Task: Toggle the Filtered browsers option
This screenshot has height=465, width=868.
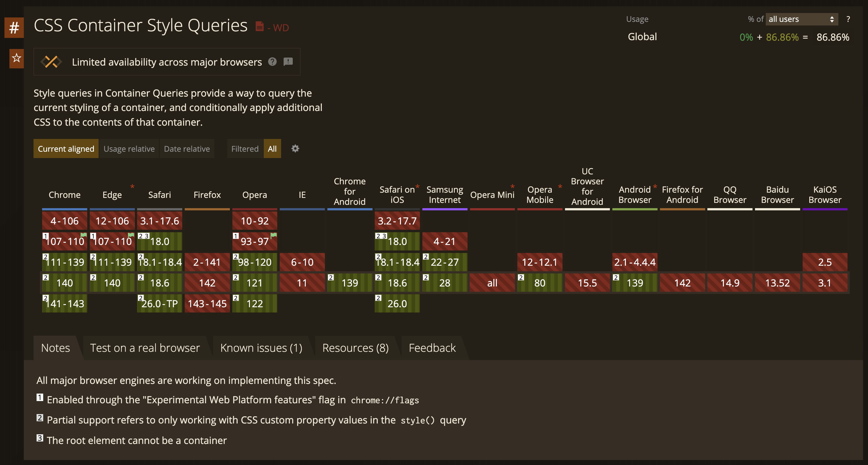Action: click(245, 148)
